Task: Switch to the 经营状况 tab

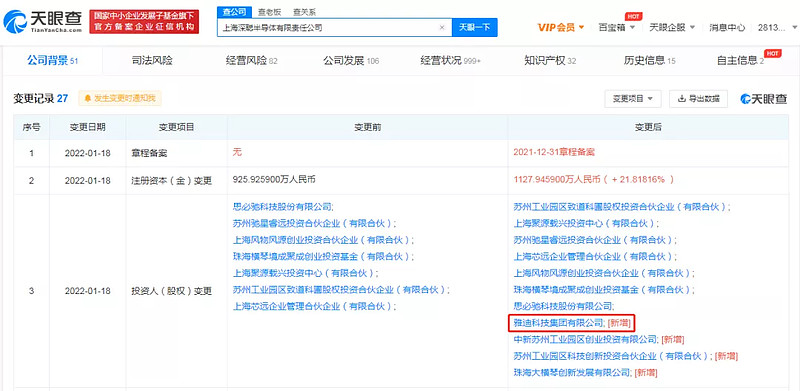Action: coord(451,61)
